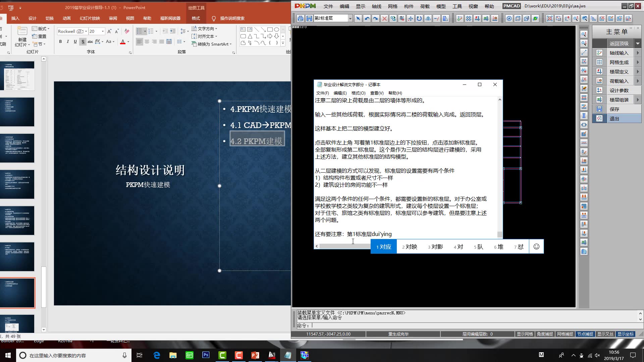The image size is (644, 362).
Task: Open the Rockwell font name dropdown
Action: click(86, 31)
